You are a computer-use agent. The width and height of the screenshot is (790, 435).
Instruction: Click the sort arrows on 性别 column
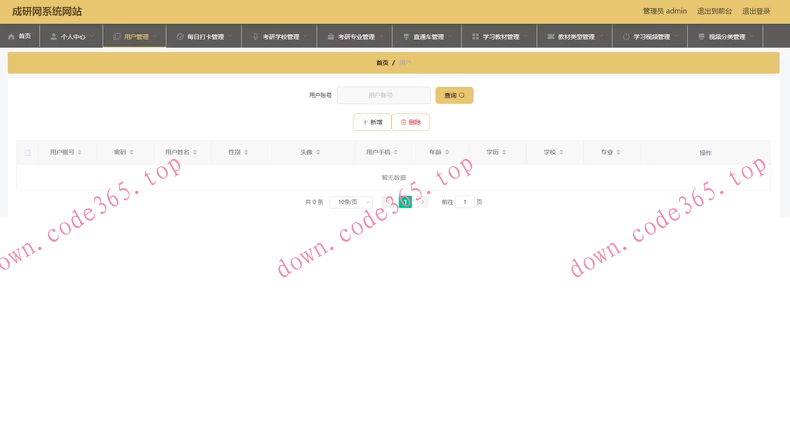(246, 152)
